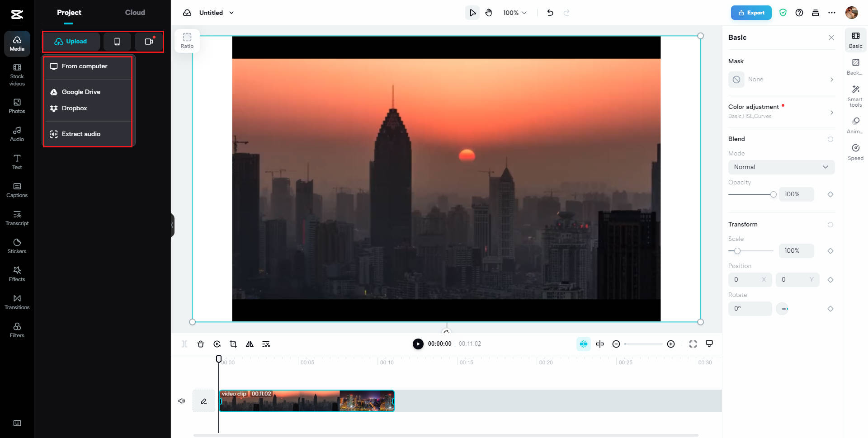Crop the selected clip
The image size is (868, 438).
[x=233, y=344]
